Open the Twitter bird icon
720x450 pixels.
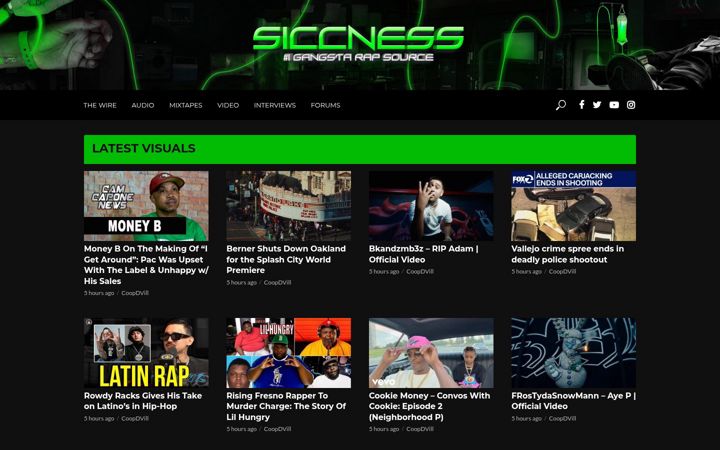click(x=597, y=105)
